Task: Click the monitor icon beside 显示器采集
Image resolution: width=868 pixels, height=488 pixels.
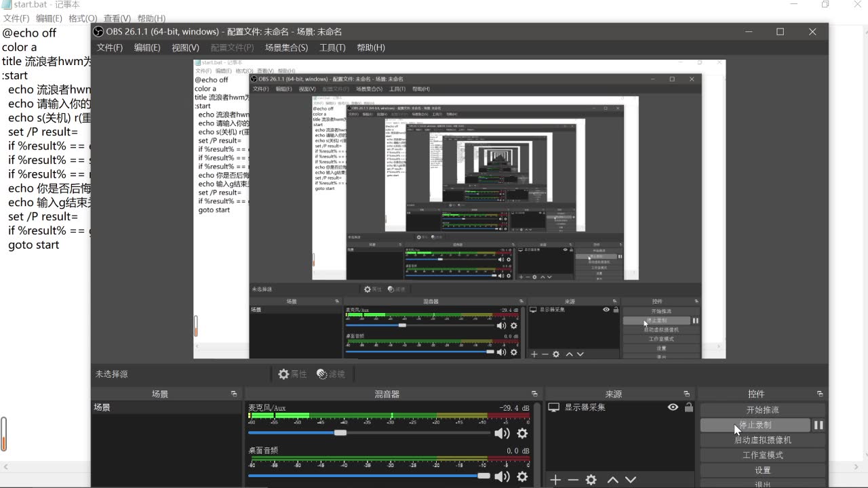Action: pyautogui.click(x=554, y=407)
